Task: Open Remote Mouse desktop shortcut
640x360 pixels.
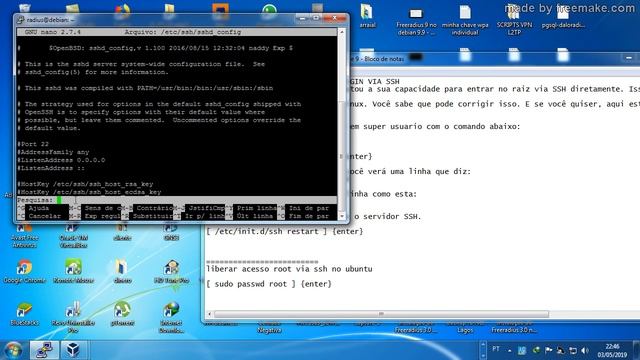Action: tap(73, 272)
